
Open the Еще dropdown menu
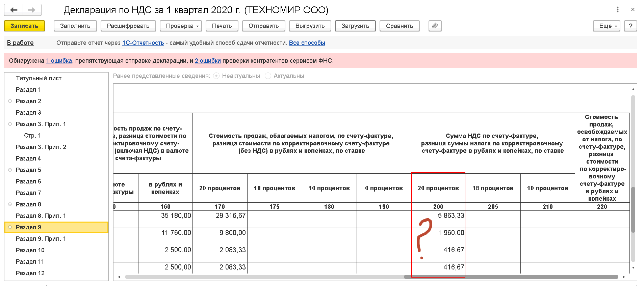pyautogui.click(x=607, y=26)
